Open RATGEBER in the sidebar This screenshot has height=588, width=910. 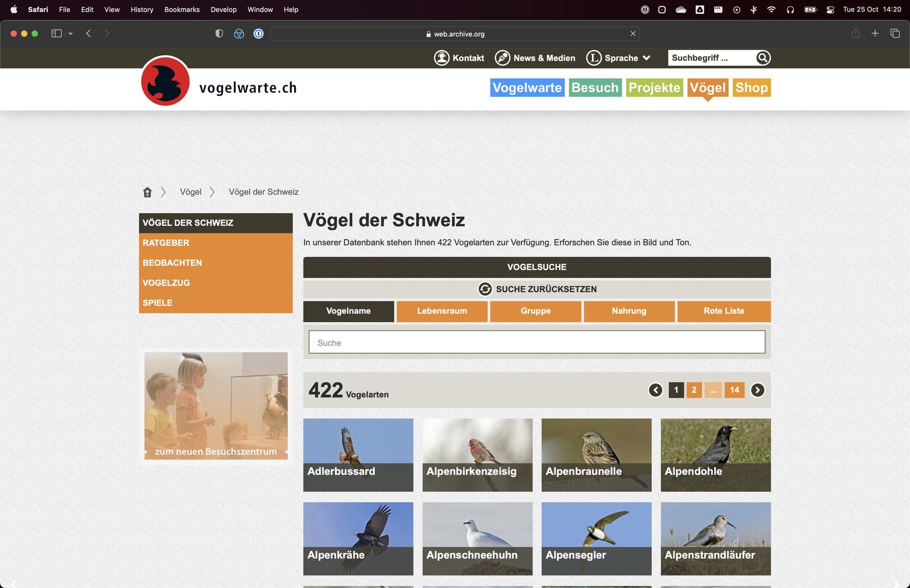pyautogui.click(x=216, y=243)
